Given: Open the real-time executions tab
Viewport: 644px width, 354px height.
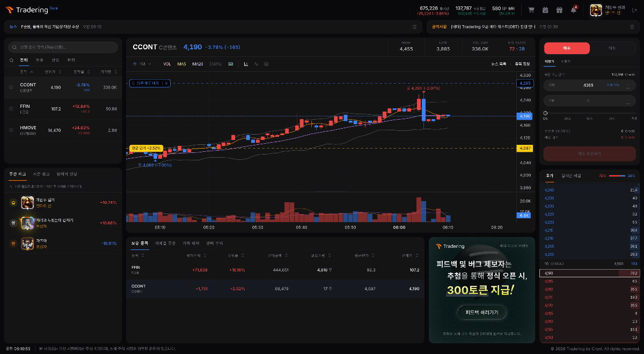Looking at the screenshot, I should (x=571, y=175).
